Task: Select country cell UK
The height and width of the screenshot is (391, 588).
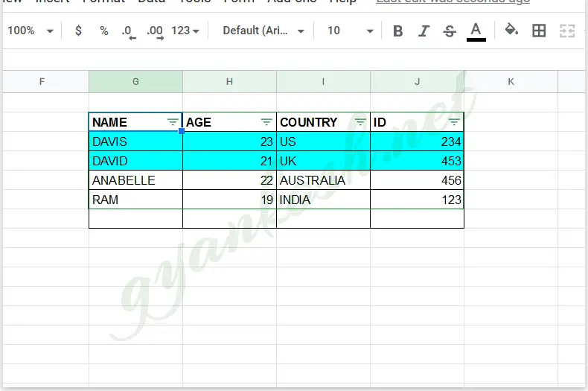Action: [x=323, y=161]
